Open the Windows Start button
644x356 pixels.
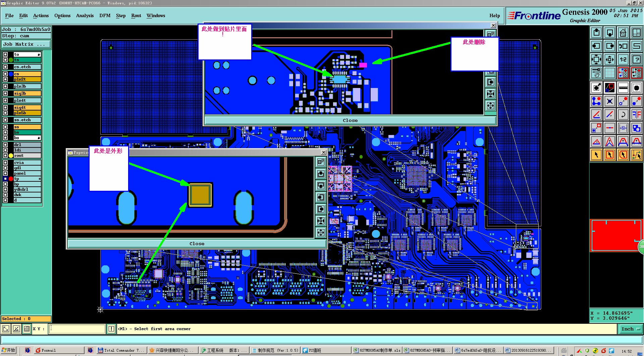tap(8, 351)
